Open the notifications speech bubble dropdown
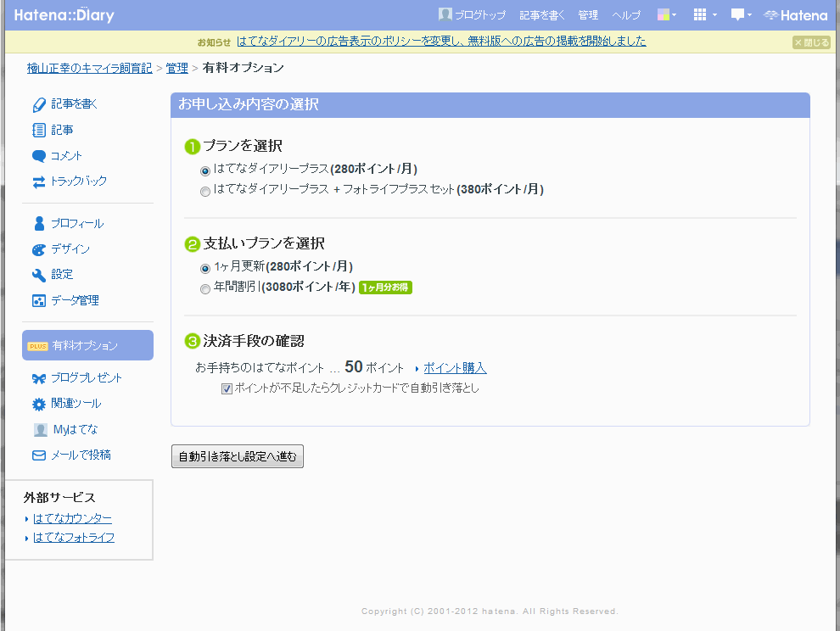 tap(742, 15)
